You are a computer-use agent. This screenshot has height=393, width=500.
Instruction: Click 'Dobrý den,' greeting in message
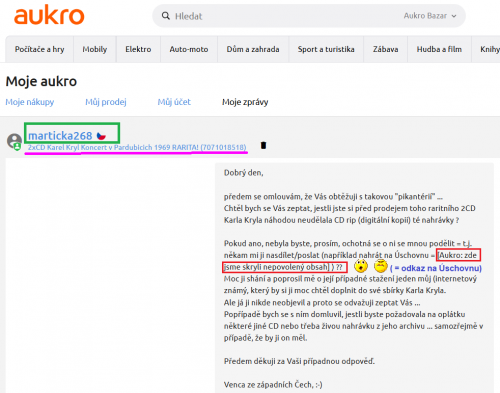click(243, 173)
